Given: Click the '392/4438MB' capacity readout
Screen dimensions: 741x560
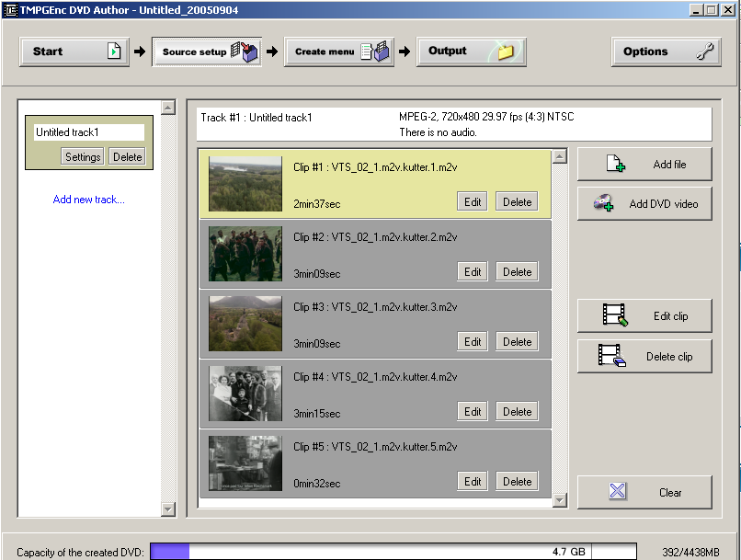Looking at the screenshot, I should click(690, 552).
